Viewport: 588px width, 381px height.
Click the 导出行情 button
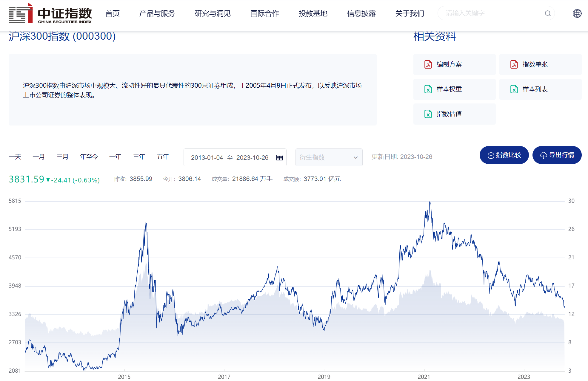557,155
